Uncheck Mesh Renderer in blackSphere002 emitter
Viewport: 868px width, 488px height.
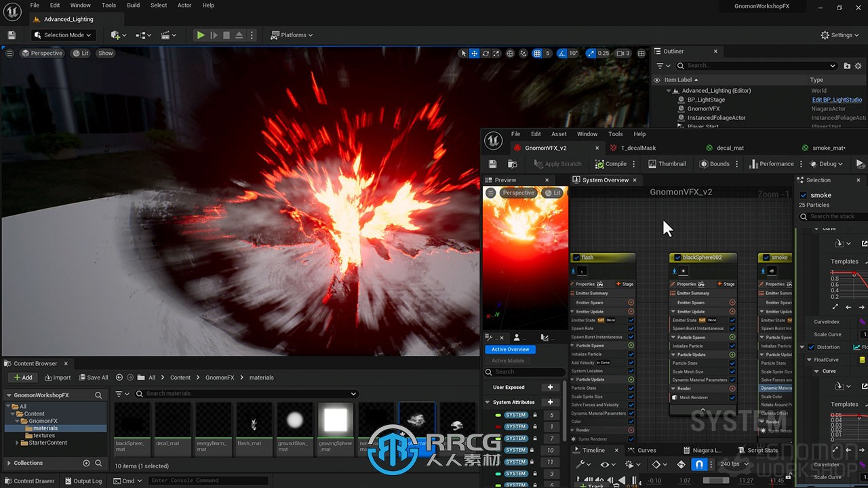click(732, 397)
